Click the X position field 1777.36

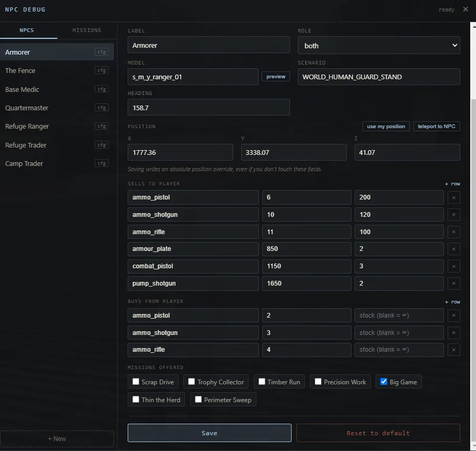(x=180, y=152)
